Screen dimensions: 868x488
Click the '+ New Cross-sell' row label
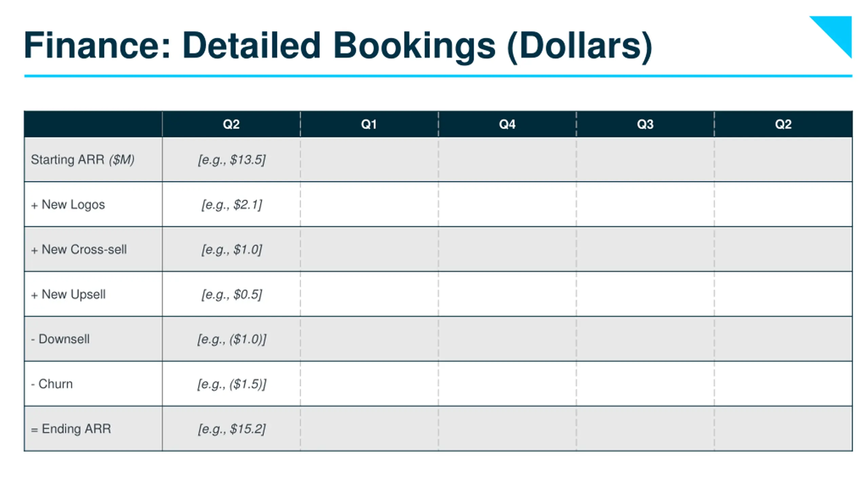coord(79,250)
